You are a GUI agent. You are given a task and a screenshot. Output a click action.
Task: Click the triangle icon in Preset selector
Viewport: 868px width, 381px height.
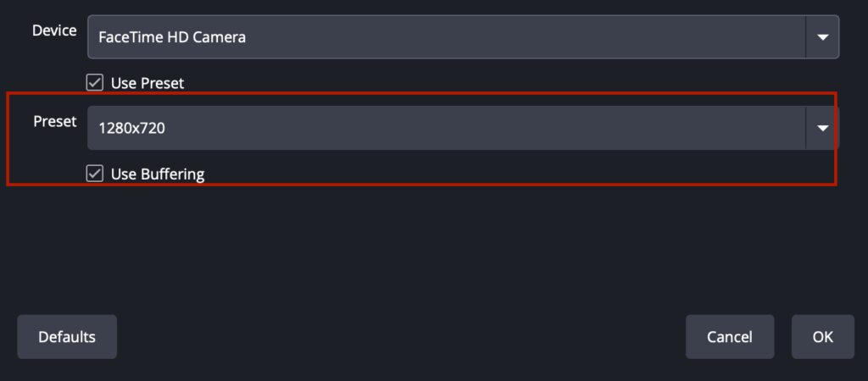point(821,128)
